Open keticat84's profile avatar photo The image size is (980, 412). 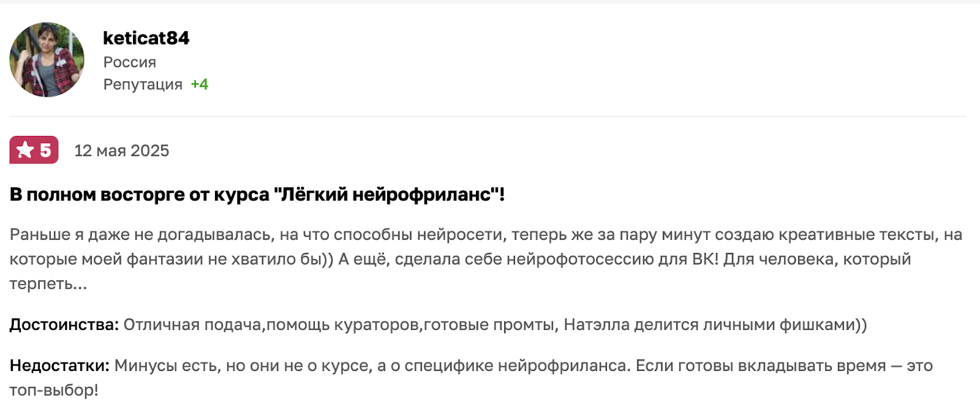coord(47,60)
